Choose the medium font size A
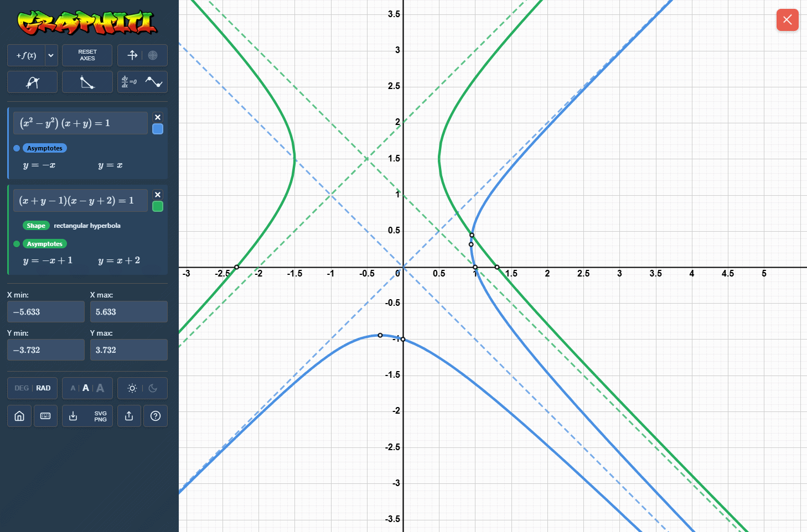 tap(86, 388)
